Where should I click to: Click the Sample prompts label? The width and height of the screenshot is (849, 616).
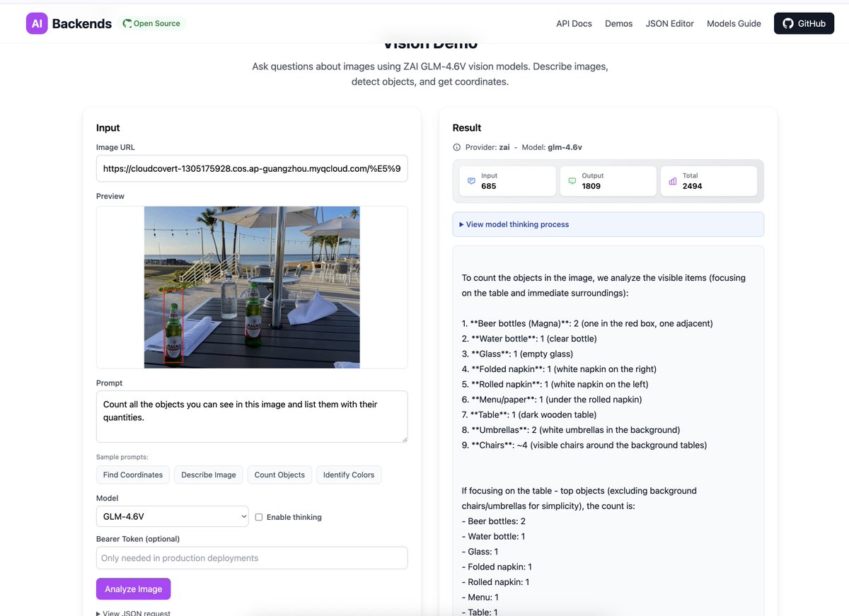pos(122,457)
